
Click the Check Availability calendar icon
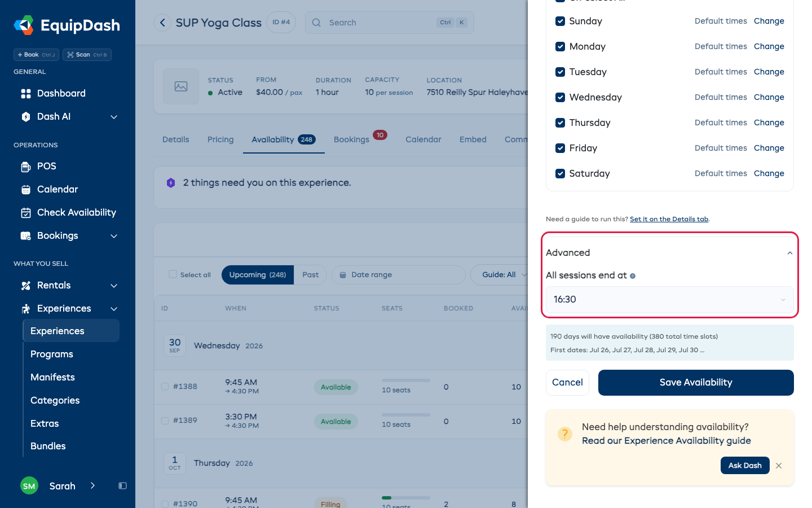tap(26, 213)
